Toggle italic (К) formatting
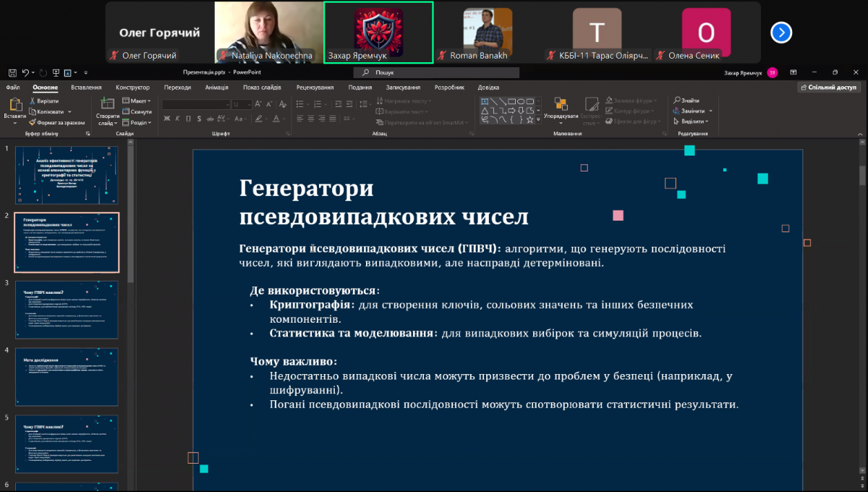The width and height of the screenshot is (868, 492). (177, 118)
